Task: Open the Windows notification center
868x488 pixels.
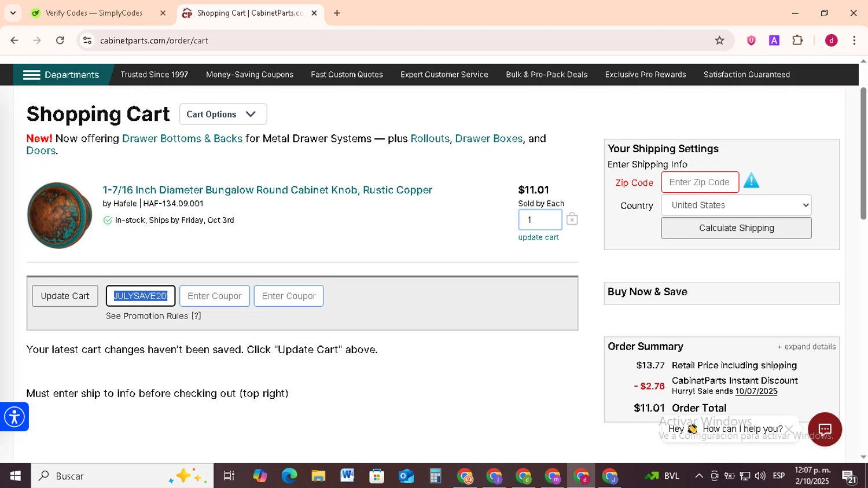Action: pos(849,476)
